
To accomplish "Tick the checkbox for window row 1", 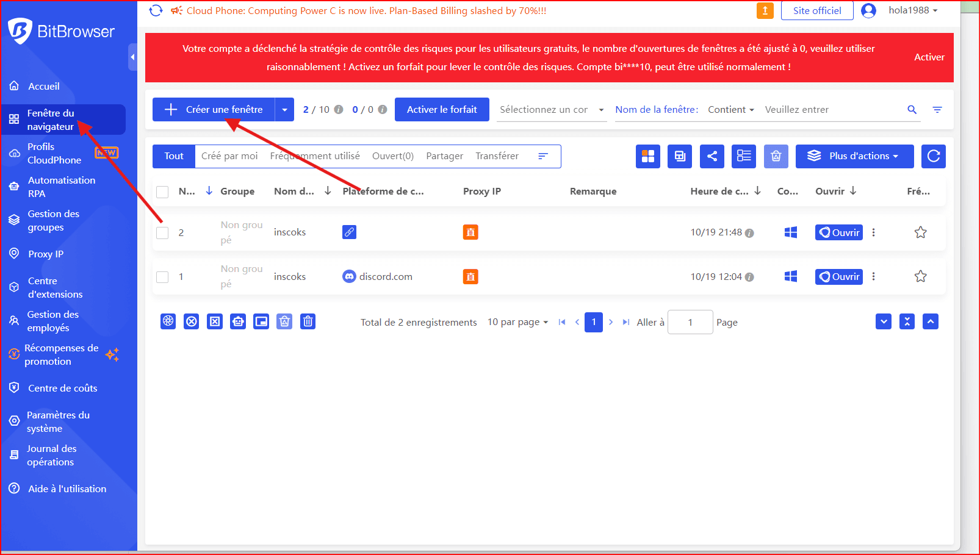I will (162, 277).
